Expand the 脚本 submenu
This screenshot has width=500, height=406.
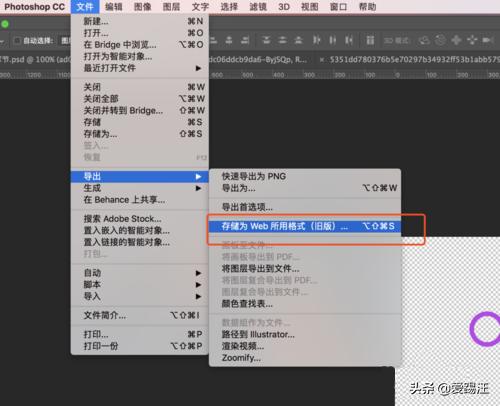(140, 285)
